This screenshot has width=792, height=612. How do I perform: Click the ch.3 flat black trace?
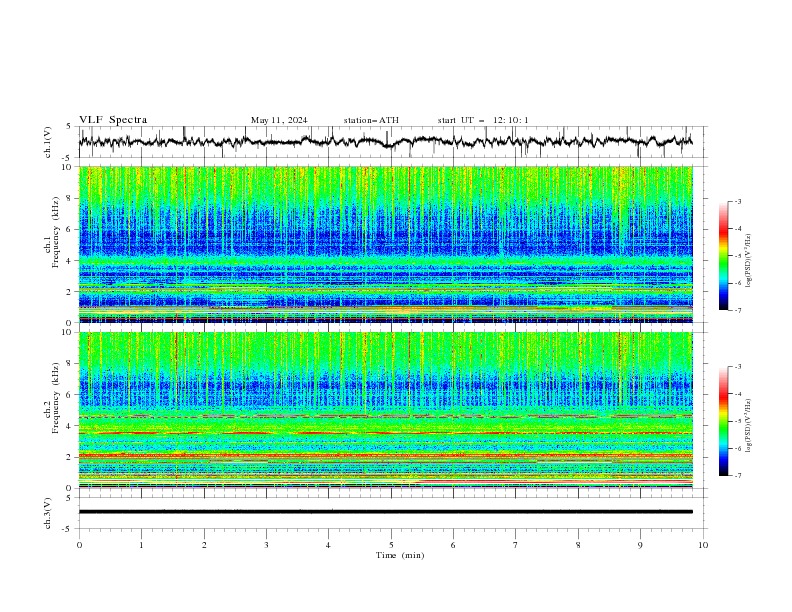(x=385, y=512)
